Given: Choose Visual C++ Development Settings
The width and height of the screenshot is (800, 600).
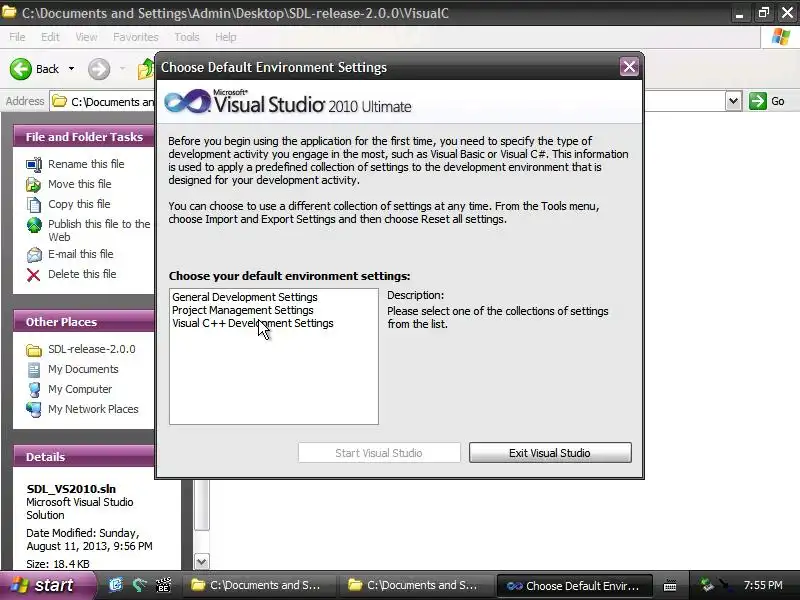Looking at the screenshot, I should pyautogui.click(x=253, y=323).
